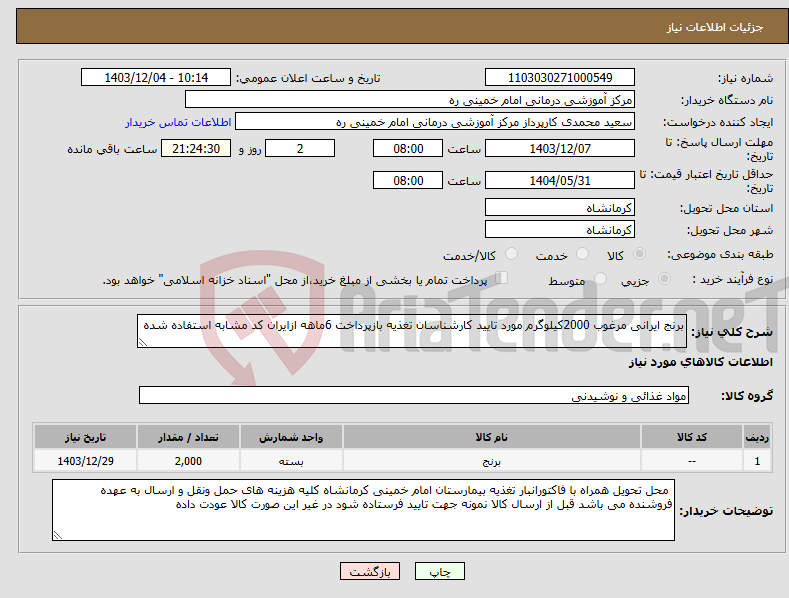Click the 2,000 quantity cell
This screenshot has height=598, width=789.
pos(188,461)
